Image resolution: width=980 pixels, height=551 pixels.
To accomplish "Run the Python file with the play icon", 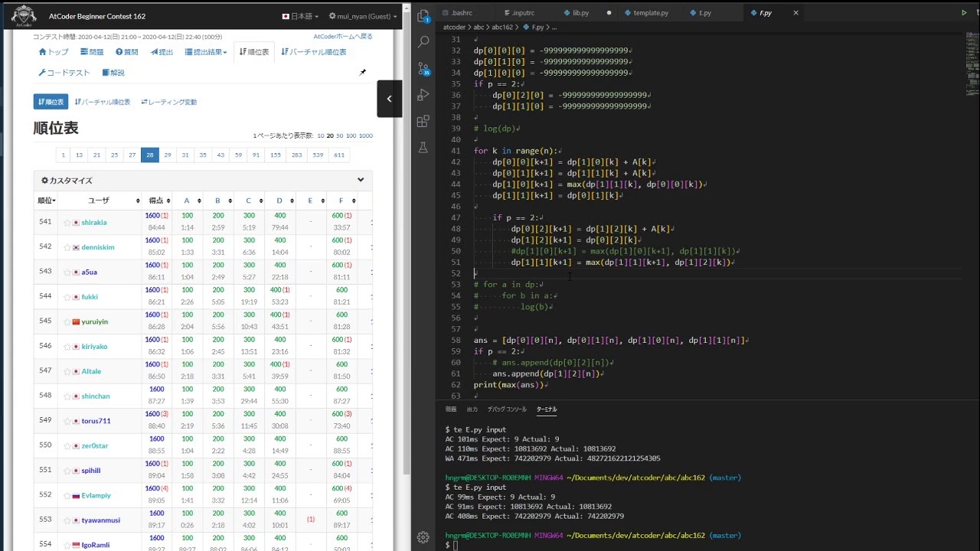I will click(964, 13).
